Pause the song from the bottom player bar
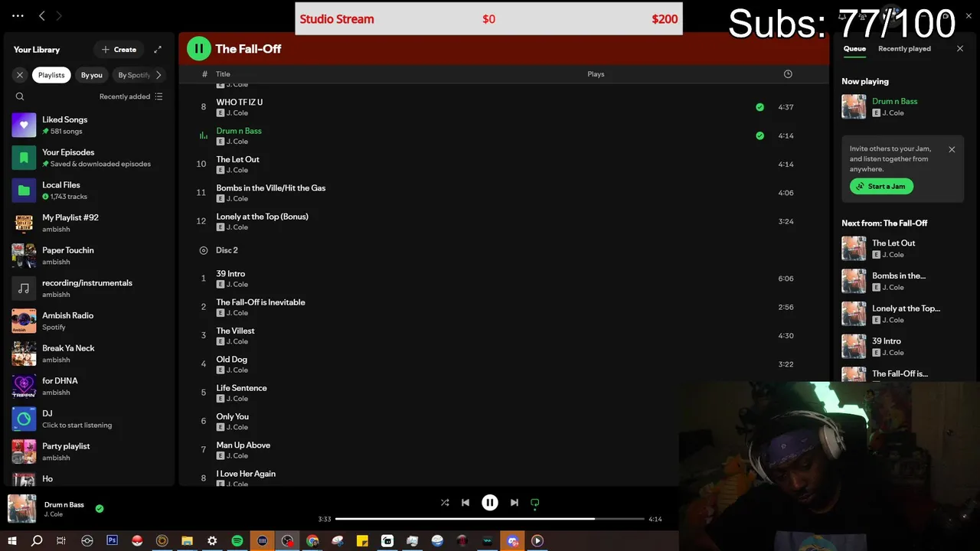 tap(490, 503)
